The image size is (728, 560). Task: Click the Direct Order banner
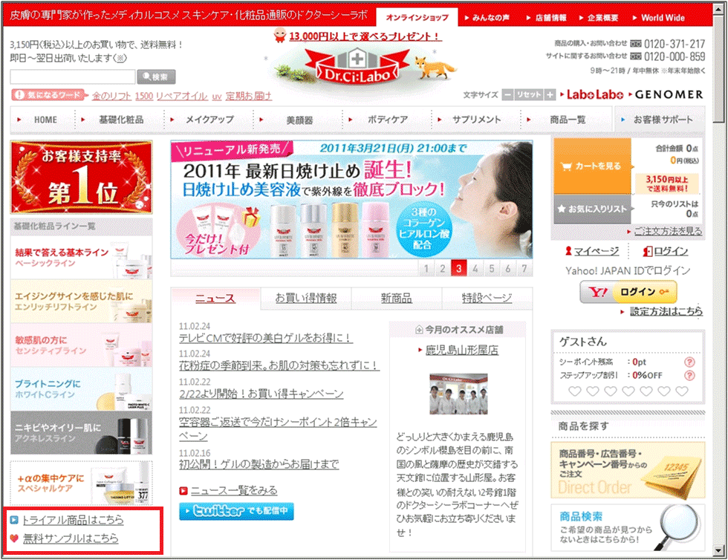(x=628, y=470)
